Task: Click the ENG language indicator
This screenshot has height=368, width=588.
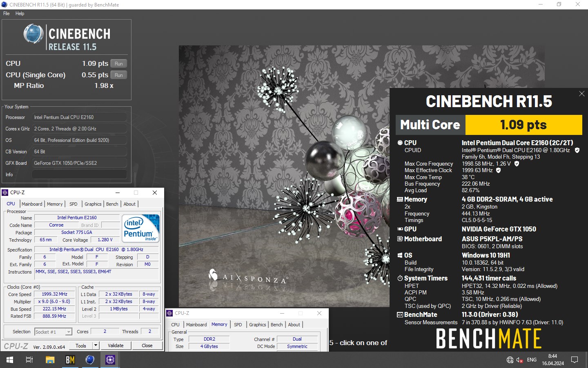Action: click(532, 360)
